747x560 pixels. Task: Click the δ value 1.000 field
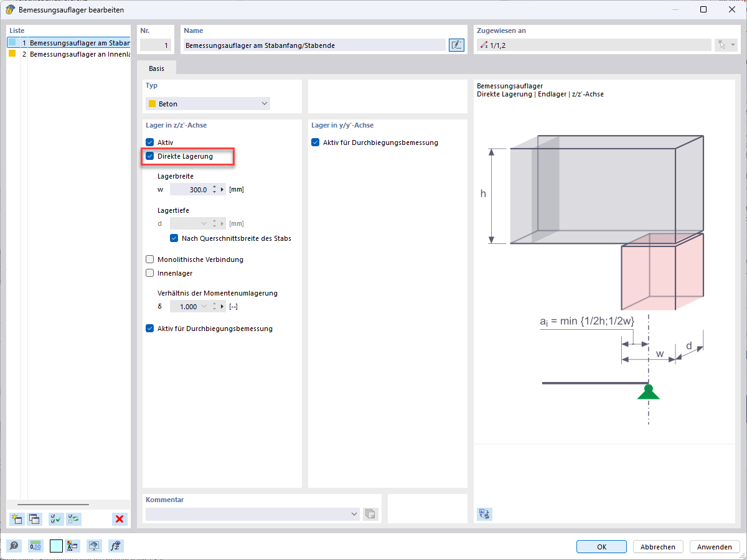point(185,307)
